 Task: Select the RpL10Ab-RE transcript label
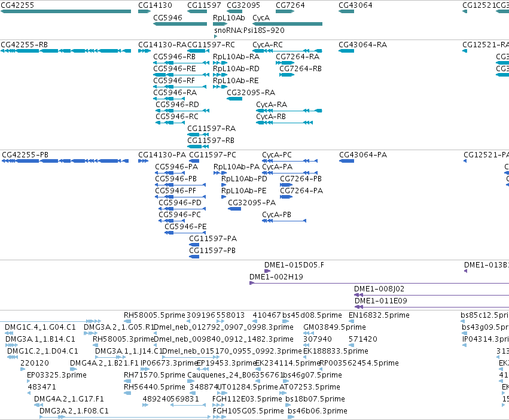(236, 81)
